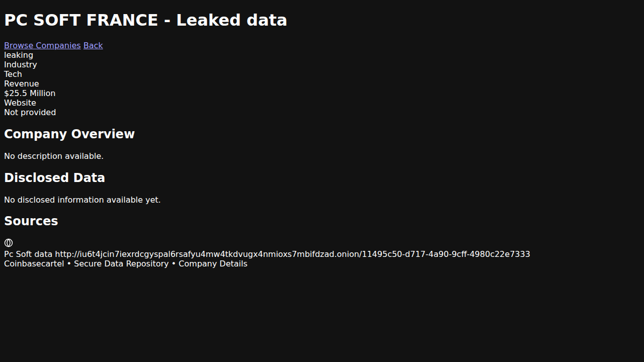
Task: Click the Industry label
Action: [x=21, y=64]
